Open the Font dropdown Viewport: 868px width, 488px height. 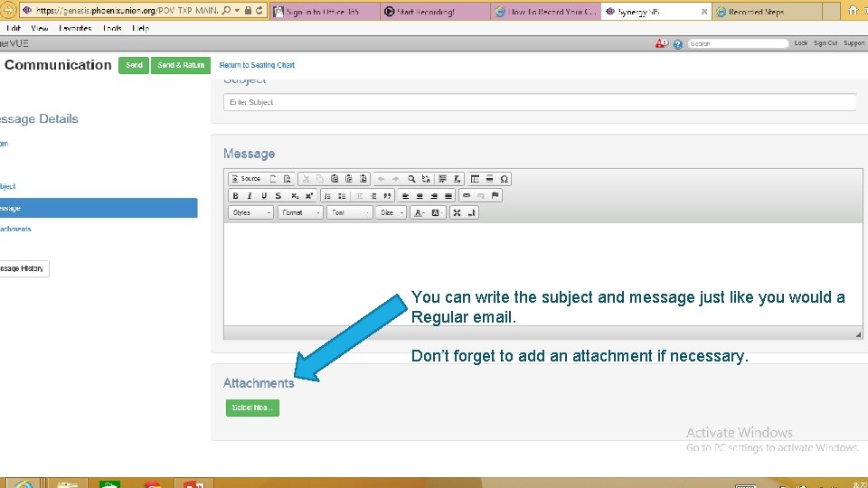[350, 212]
